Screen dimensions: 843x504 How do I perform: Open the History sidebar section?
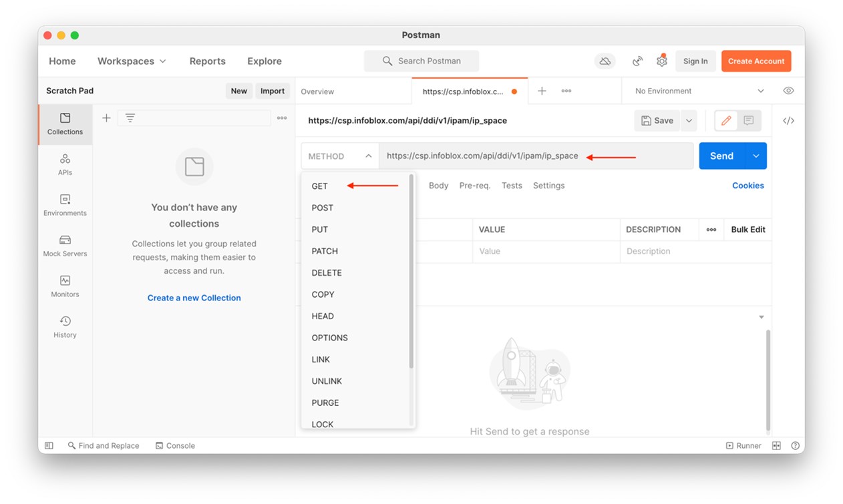65,327
